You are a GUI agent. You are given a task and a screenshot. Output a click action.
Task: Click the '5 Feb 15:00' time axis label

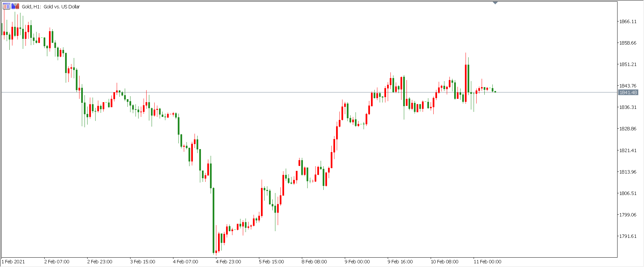click(272, 262)
